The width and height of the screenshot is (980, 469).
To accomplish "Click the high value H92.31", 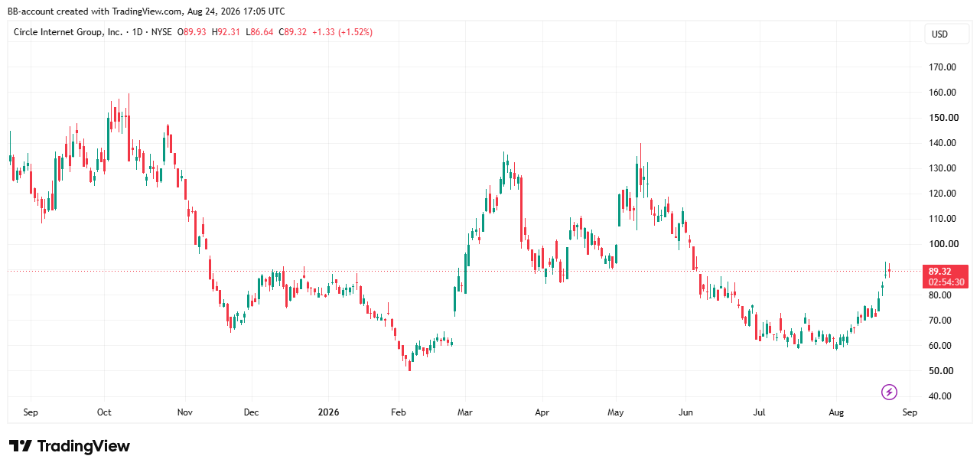I will (227, 32).
